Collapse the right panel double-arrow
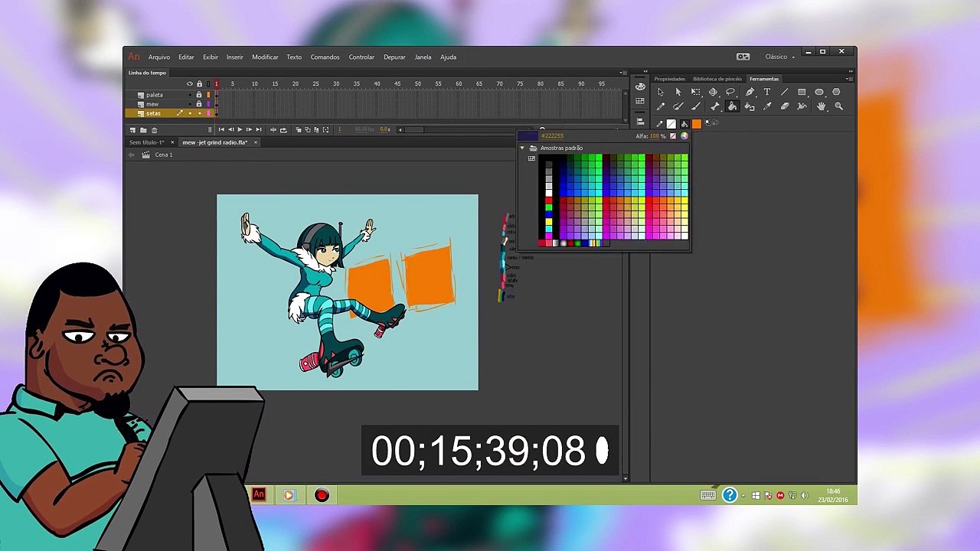Viewport: 980px width, 551px height. click(851, 71)
